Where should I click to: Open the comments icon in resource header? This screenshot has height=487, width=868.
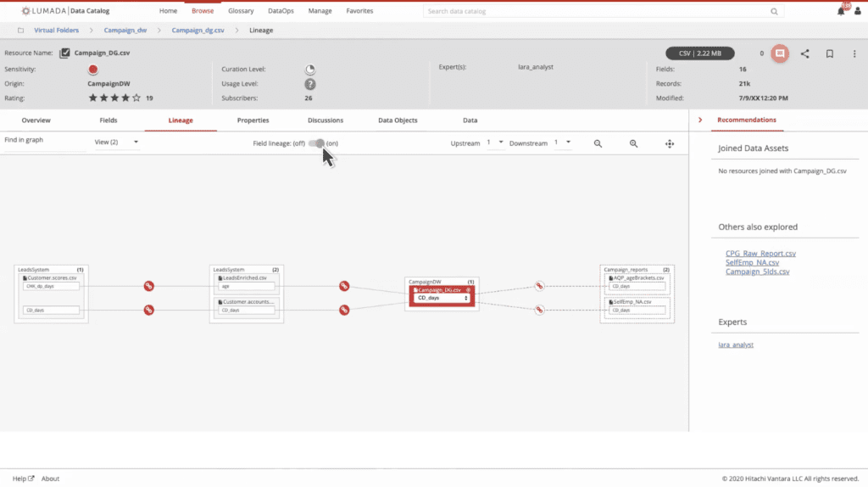tap(780, 53)
